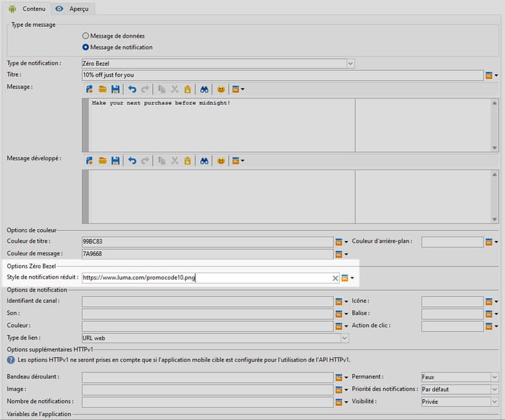Open personalization menu for Icône field
505x420 pixels.
(492, 302)
